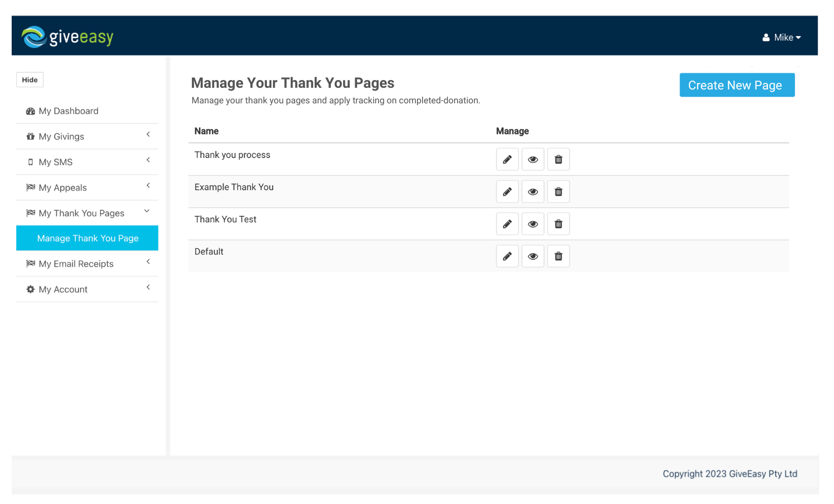
Task: Click the user icon beside Mike
Action: coord(766,37)
